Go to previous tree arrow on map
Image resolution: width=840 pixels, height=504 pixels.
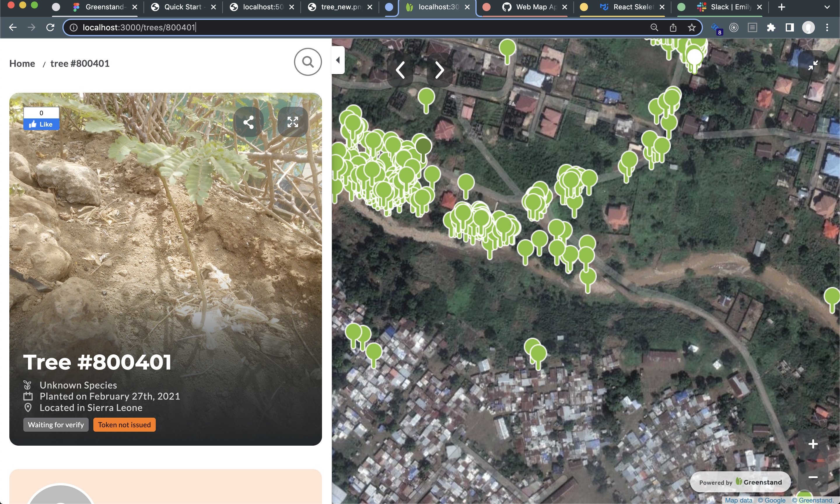[x=400, y=70]
